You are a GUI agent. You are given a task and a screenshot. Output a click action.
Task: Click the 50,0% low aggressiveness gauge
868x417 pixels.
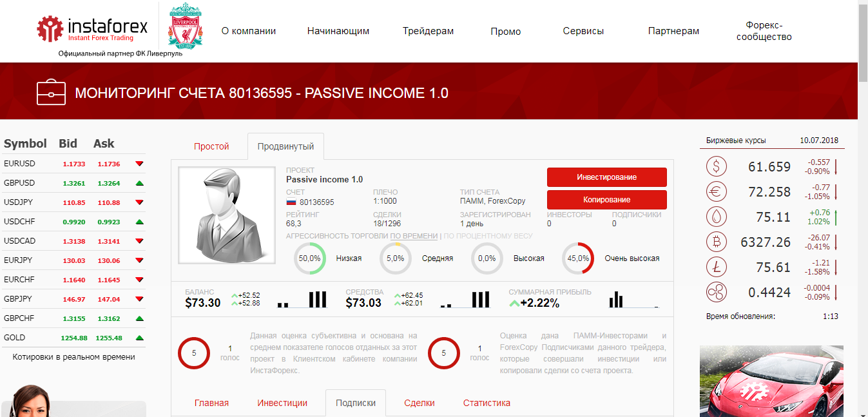pos(309,258)
